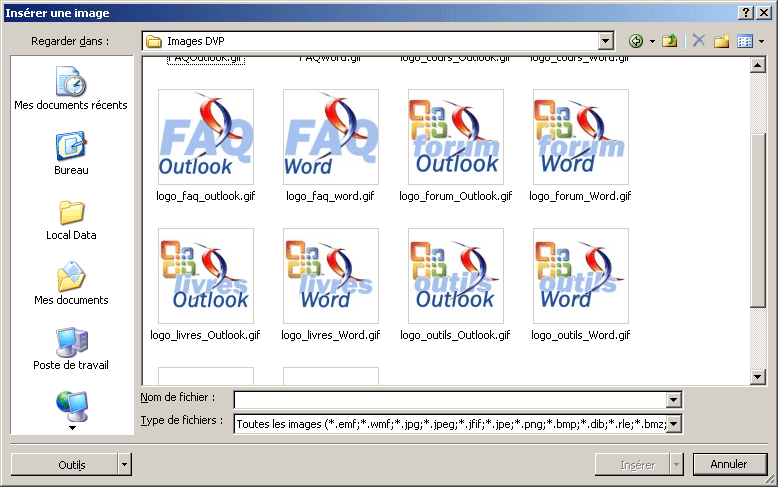
Task: Open the Local Data folder shortcut
Action: 71,220
